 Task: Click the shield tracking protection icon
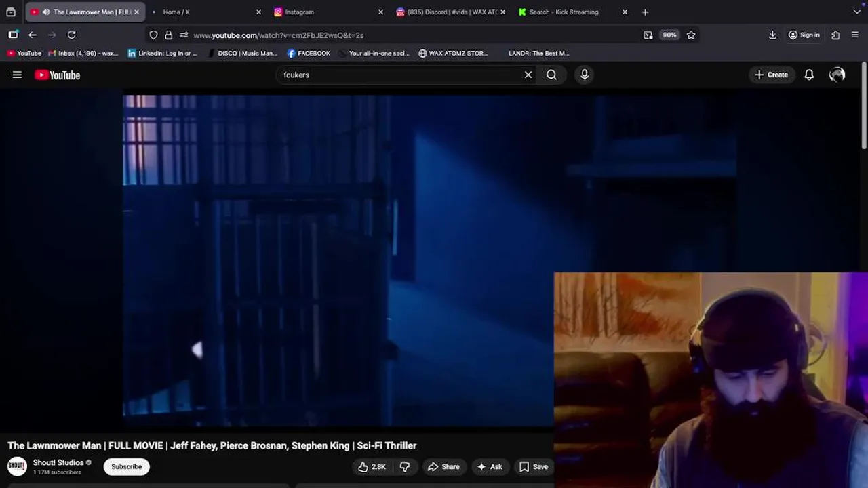click(x=153, y=35)
